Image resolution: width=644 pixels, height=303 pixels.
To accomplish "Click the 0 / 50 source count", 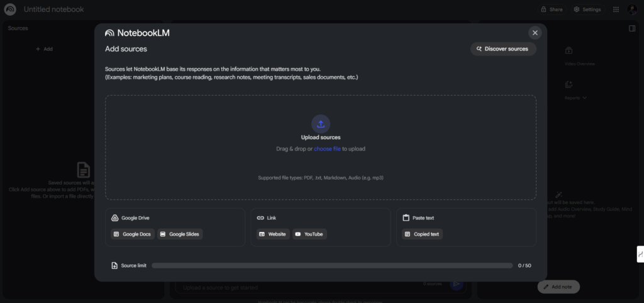I will tap(525, 266).
